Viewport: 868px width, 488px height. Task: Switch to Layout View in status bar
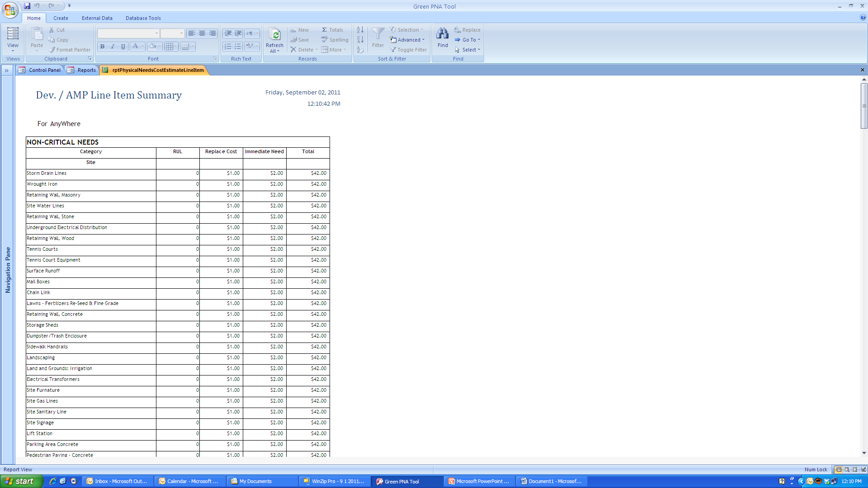(x=854, y=469)
